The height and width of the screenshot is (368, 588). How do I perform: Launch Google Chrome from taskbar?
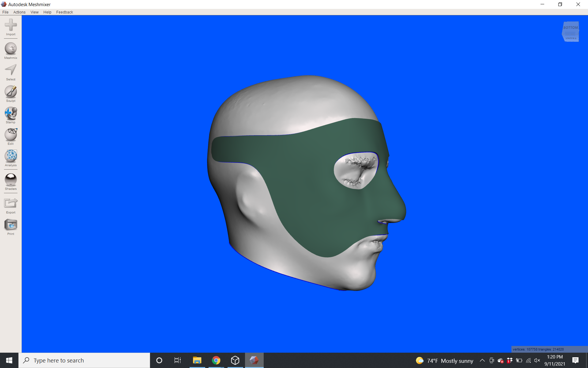click(216, 360)
